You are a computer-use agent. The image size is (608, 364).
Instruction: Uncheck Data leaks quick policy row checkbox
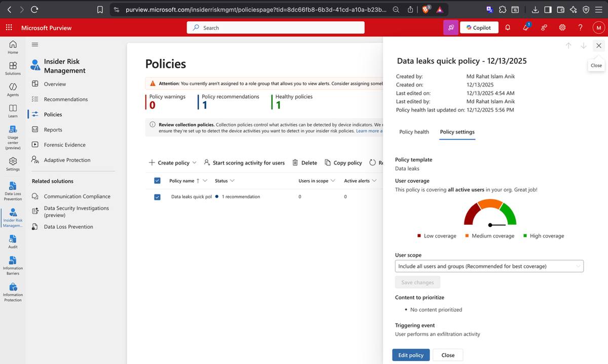point(157,197)
